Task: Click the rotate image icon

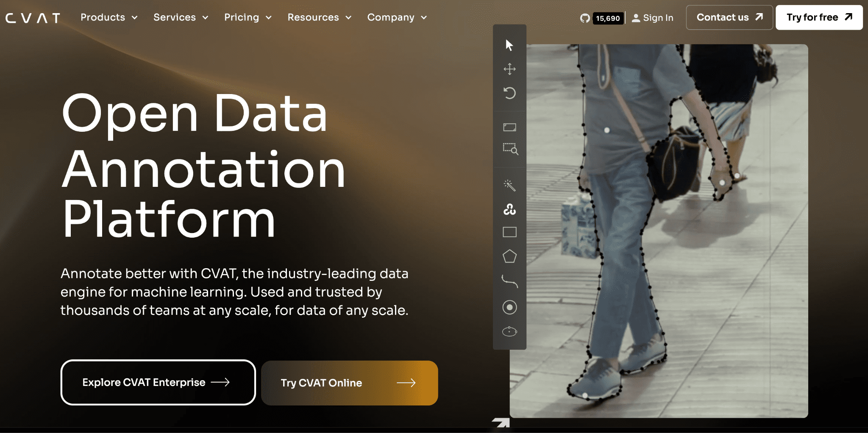Action: (x=509, y=93)
